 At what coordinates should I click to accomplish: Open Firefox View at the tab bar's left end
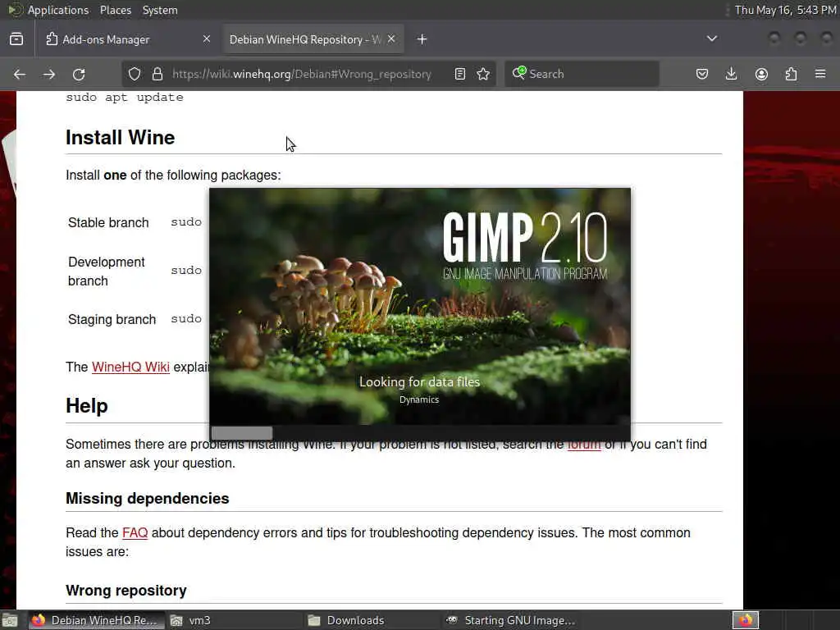(x=16, y=39)
